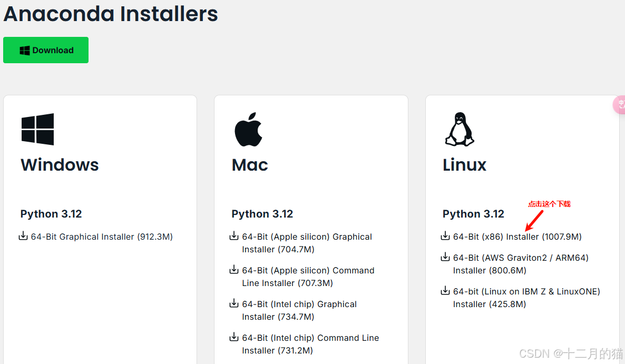Click Python 3.12 label in Windows card

click(x=51, y=214)
